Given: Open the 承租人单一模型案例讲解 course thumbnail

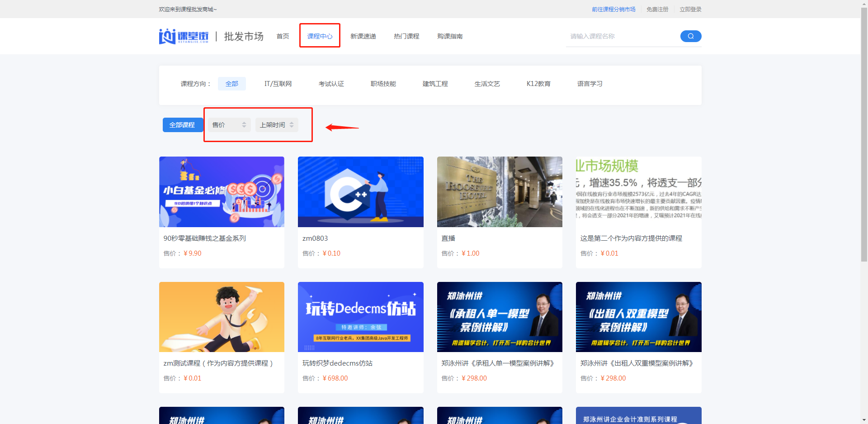Looking at the screenshot, I should [500, 317].
